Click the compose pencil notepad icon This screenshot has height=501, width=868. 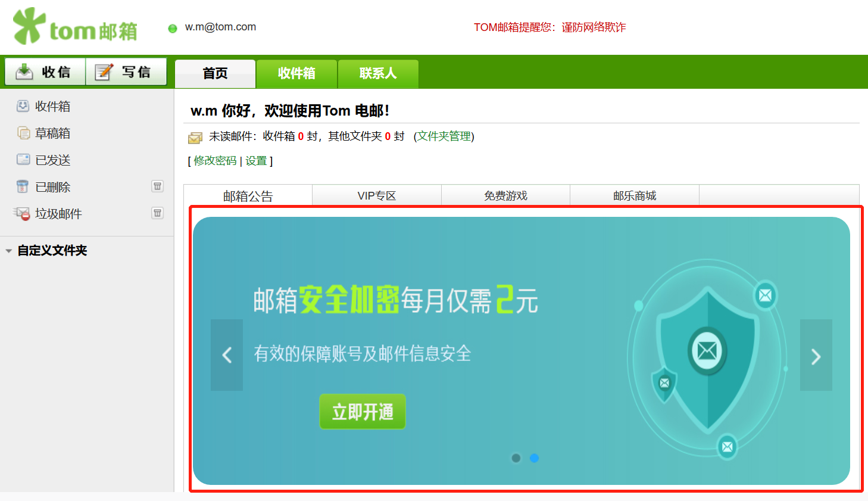click(104, 71)
